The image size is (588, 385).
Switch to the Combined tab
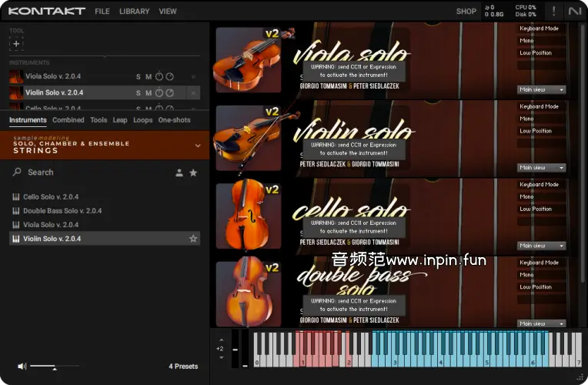point(68,120)
